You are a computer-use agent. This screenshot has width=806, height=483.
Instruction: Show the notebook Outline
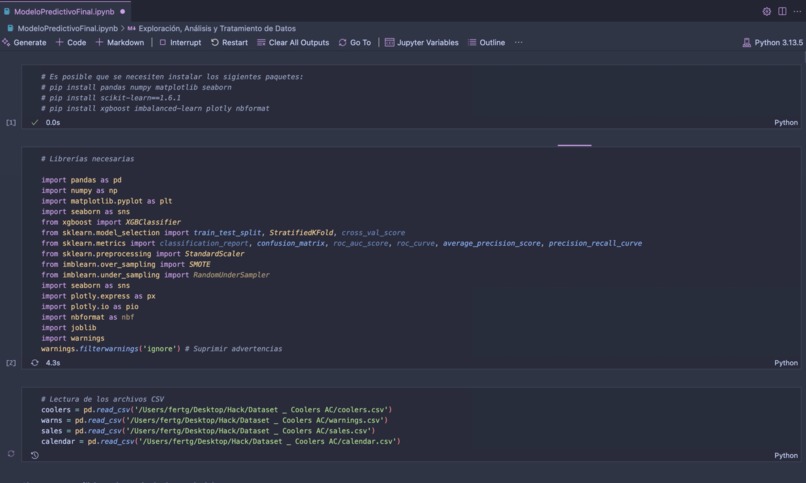tap(486, 43)
